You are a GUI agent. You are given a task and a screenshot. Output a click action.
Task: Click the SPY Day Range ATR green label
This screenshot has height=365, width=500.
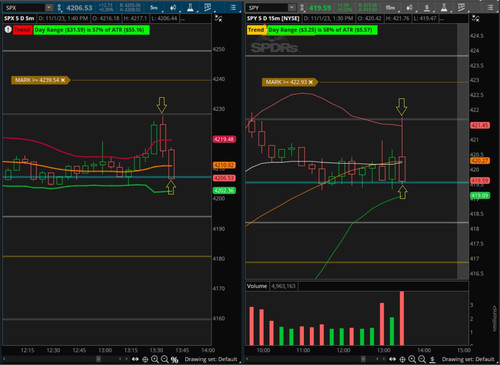(x=322, y=30)
